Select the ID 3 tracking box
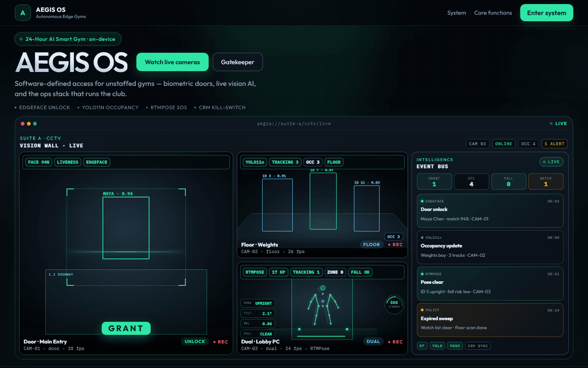 pyautogui.click(x=277, y=205)
